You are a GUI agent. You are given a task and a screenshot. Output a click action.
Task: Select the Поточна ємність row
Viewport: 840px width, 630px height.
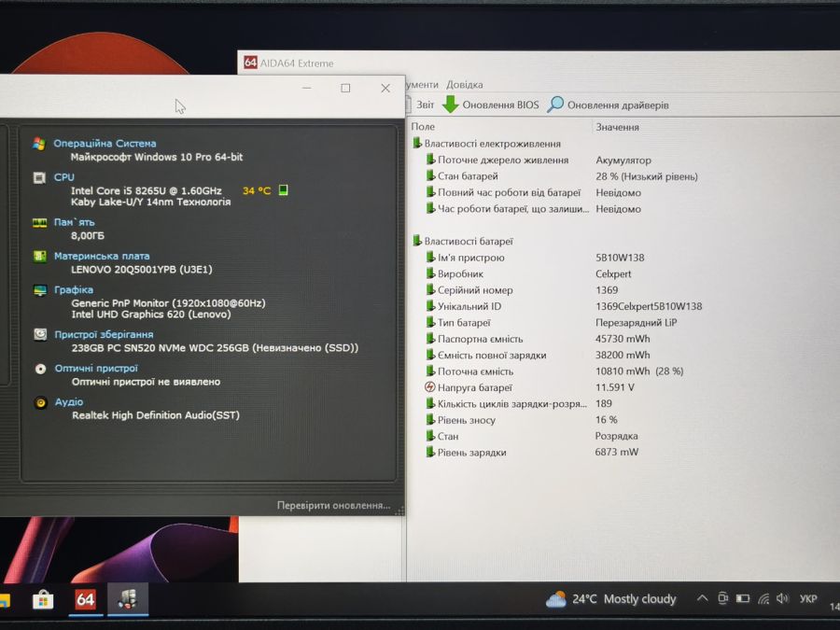pyautogui.click(x=554, y=371)
